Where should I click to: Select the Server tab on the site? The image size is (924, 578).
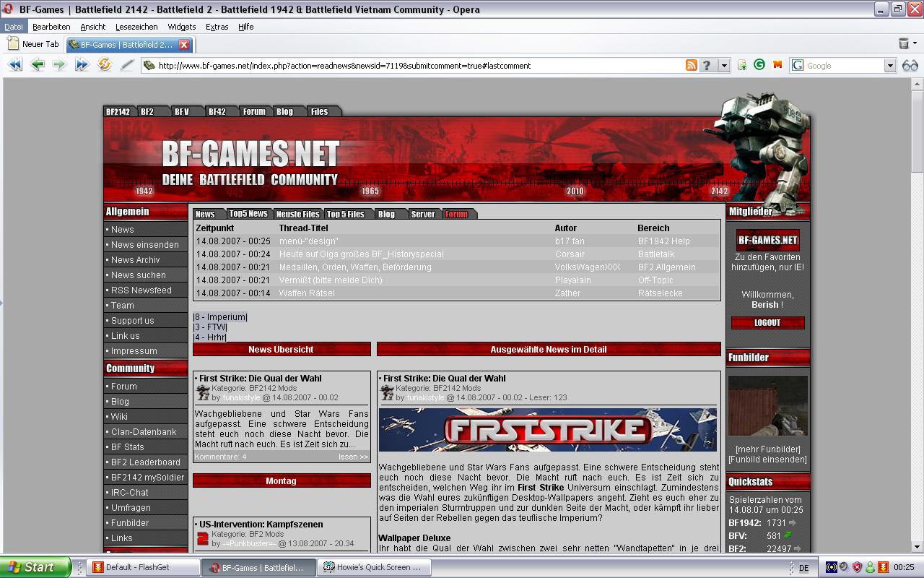click(x=422, y=214)
